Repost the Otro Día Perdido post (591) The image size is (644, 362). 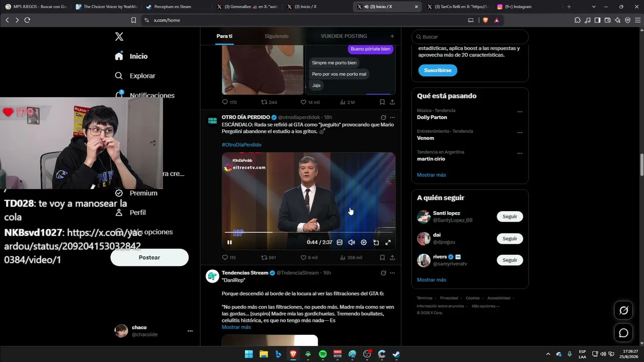click(x=268, y=257)
